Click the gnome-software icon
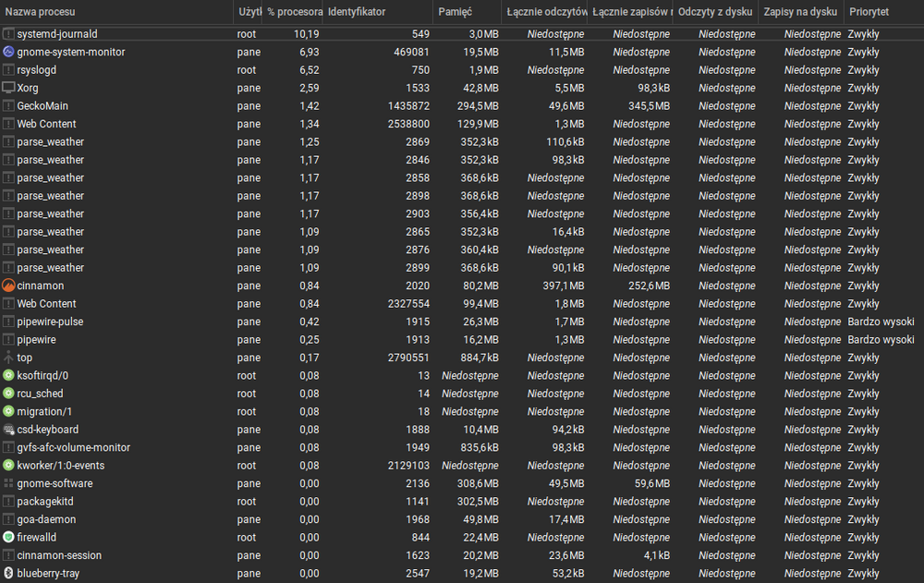924x583 pixels. (x=8, y=483)
